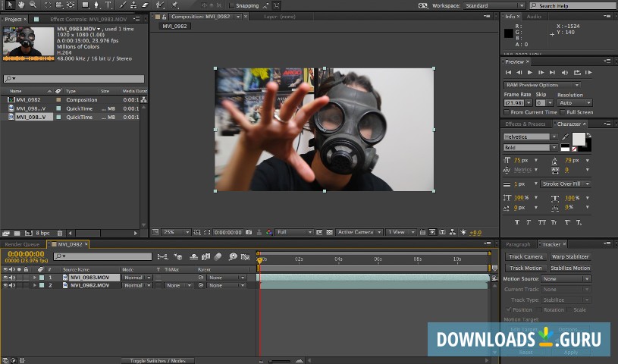618x364 pixels.
Task: Toggle the Scale checkbox in Tracker
Action: pyautogui.click(x=569, y=309)
